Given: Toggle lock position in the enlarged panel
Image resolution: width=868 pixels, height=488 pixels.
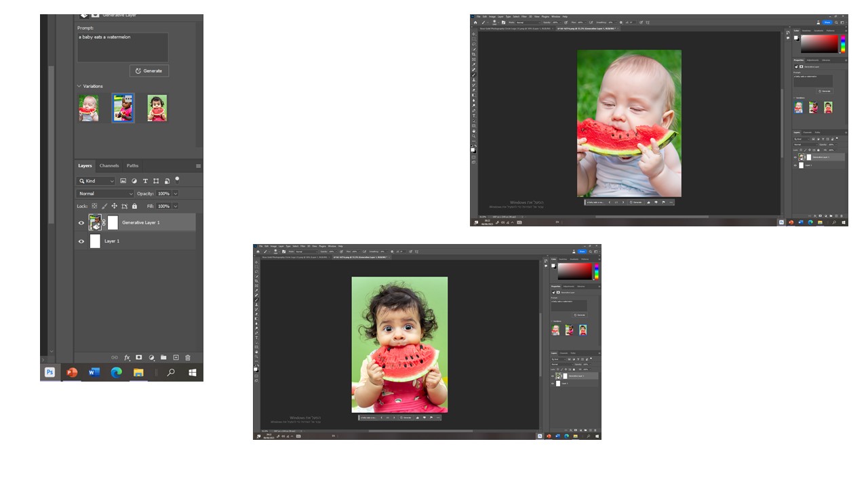Looking at the screenshot, I should point(115,206).
